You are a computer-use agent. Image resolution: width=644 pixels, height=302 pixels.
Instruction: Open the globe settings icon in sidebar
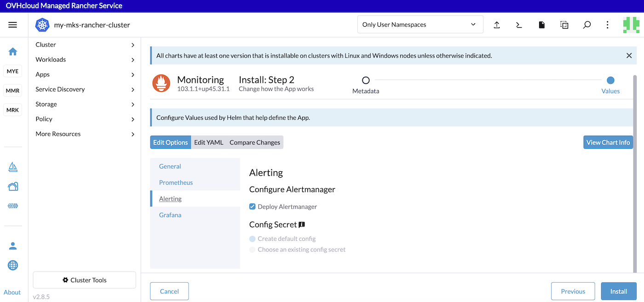pyautogui.click(x=12, y=265)
